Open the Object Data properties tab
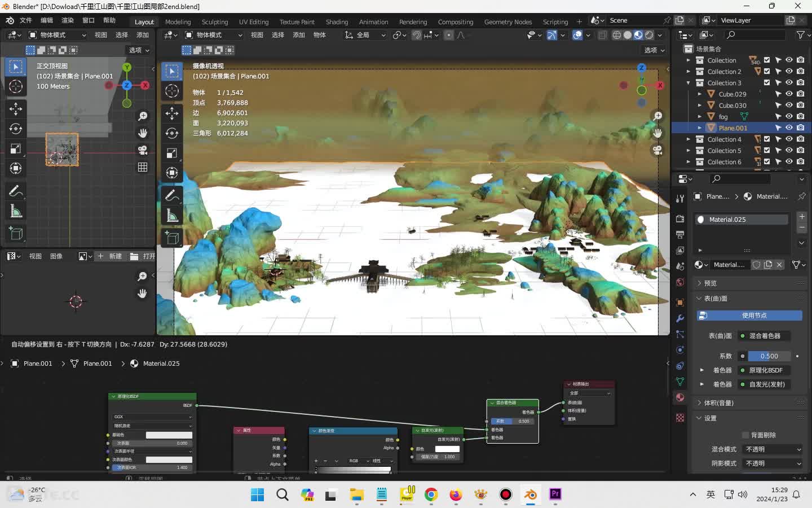The image size is (812, 508). [680, 382]
